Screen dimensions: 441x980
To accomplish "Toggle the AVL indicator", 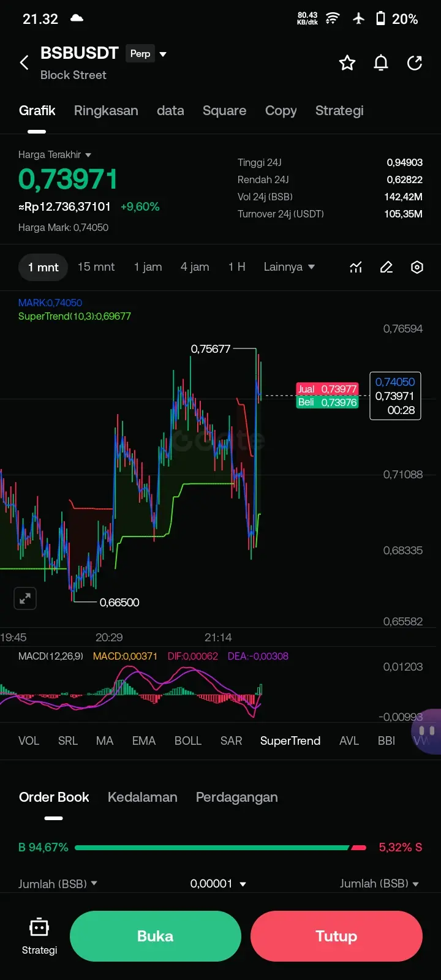I will tap(349, 741).
